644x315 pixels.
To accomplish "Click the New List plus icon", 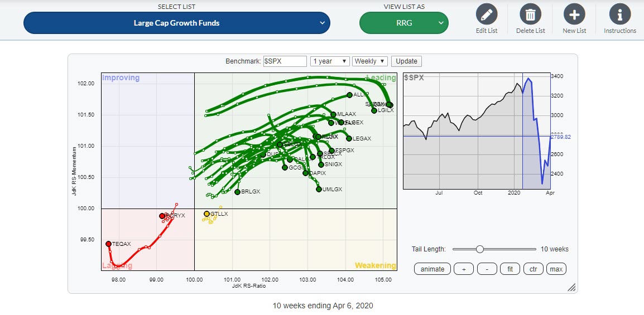I will pyautogui.click(x=574, y=14).
